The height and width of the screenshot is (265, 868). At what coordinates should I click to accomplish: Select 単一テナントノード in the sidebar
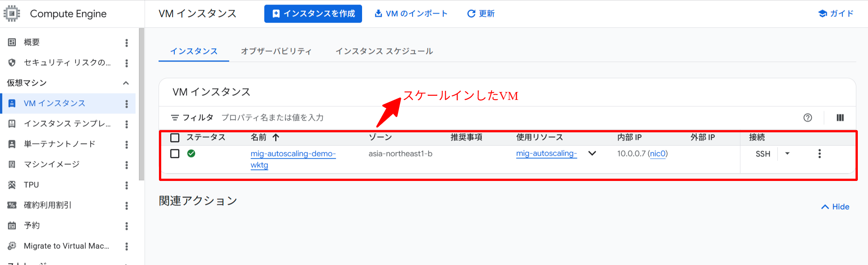[59, 144]
